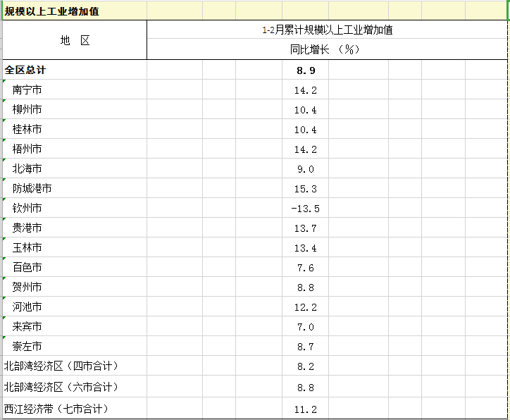The width and height of the screenshot is (510, 420).
Task: Click the 14.2 value for 南宁市
Action: [x=306, y=90]
